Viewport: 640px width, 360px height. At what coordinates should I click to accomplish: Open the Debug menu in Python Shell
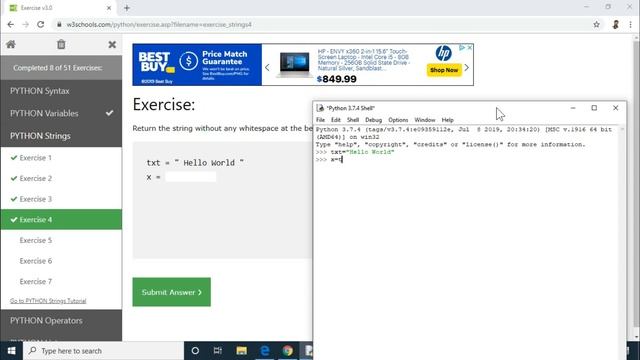pyautogui.click(x=373, y=120)
